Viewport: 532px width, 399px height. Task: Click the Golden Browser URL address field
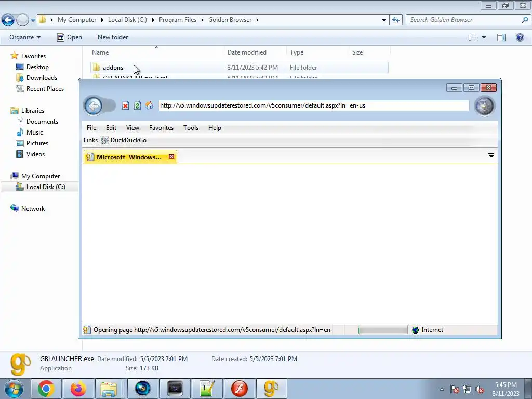coord(314,105)
